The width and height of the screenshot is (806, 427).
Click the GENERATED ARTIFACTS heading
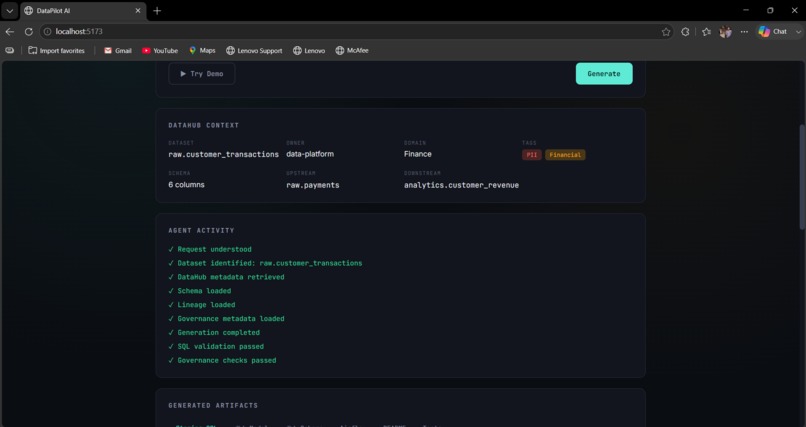(213, 405)
